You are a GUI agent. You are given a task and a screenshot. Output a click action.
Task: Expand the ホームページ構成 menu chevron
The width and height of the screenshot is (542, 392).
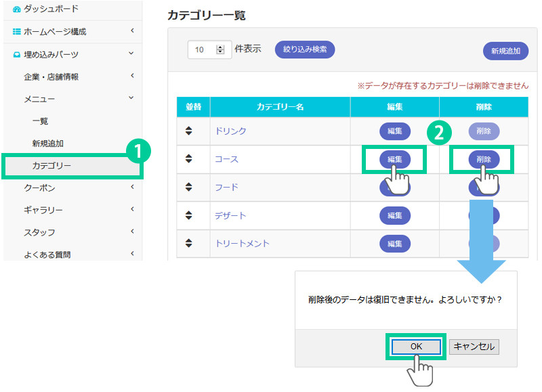coord(132,31)
